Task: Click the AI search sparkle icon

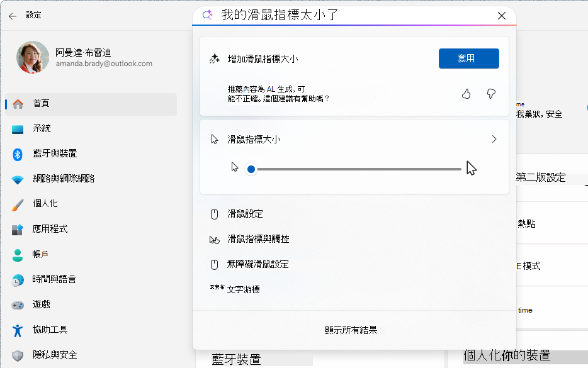Action: pos(207,15)
